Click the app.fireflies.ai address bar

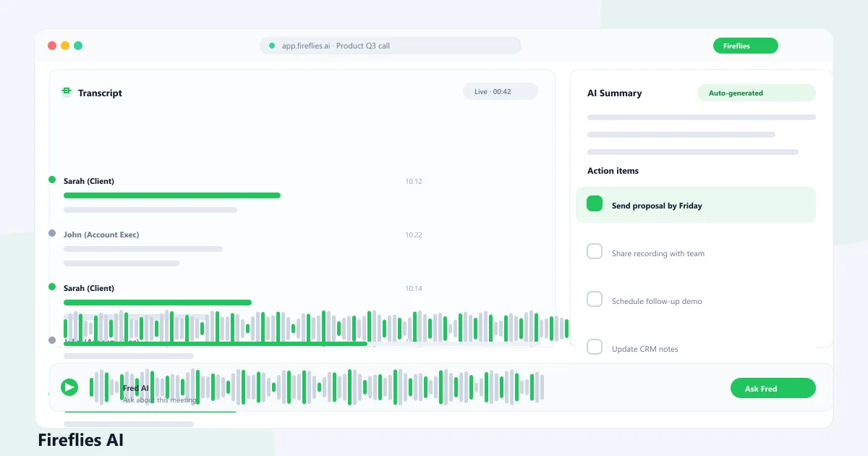click(391, 46)
